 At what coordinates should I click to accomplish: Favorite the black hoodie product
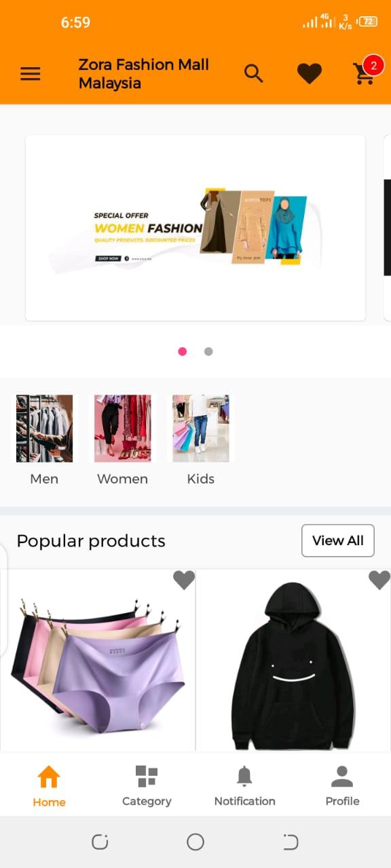coord(379,580)
